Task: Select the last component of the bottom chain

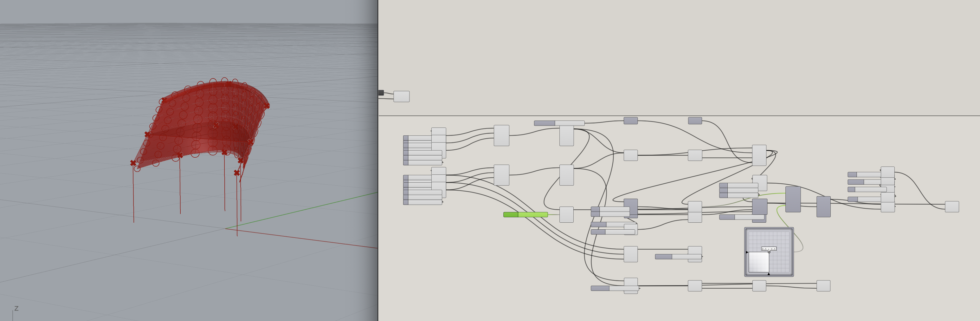Action: [x=823, y=286]
